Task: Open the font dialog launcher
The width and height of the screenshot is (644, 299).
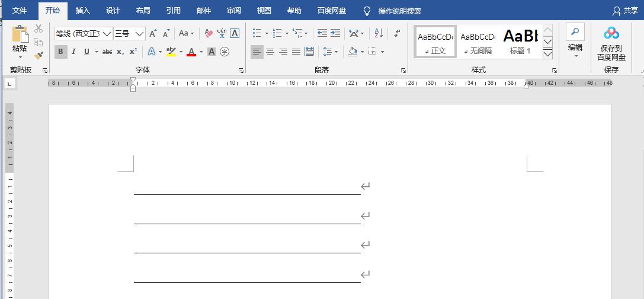Action: coord(241,71)
